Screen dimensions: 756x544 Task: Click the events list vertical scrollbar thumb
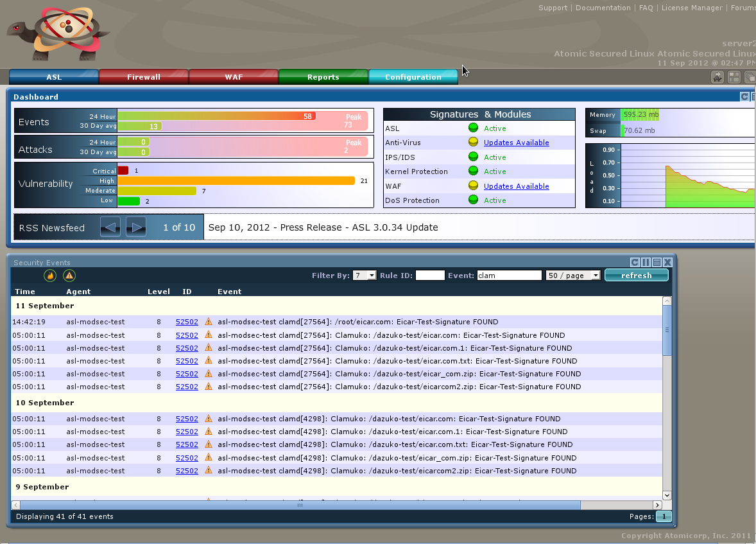pyautogui.click(x=667, y=330)
